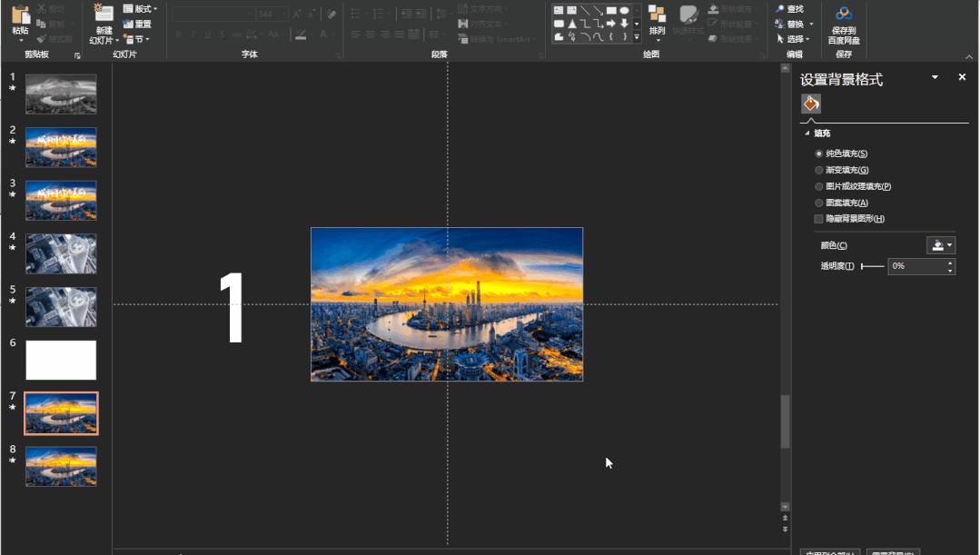Open the Layout (版式) dropdown
This screenshot has width=980, height=555.
pyautogui.click(x=140, y=9)
